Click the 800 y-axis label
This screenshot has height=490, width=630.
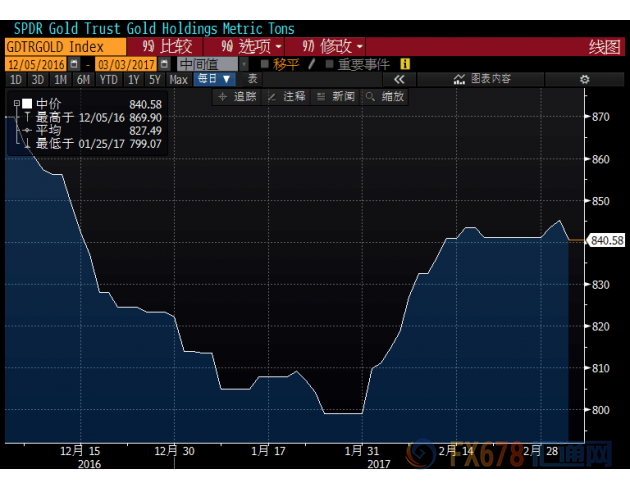click(x=600, y=410)
